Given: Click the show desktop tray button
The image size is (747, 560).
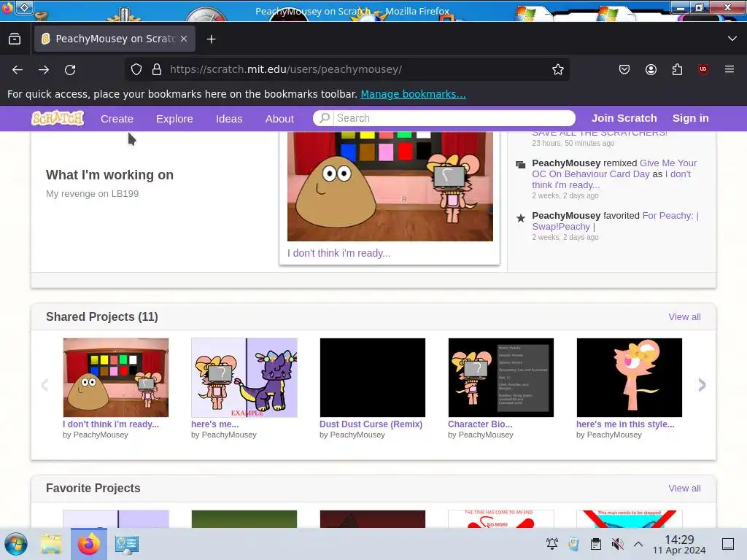Looking at the screenshot, I should (x=728, y=544).
